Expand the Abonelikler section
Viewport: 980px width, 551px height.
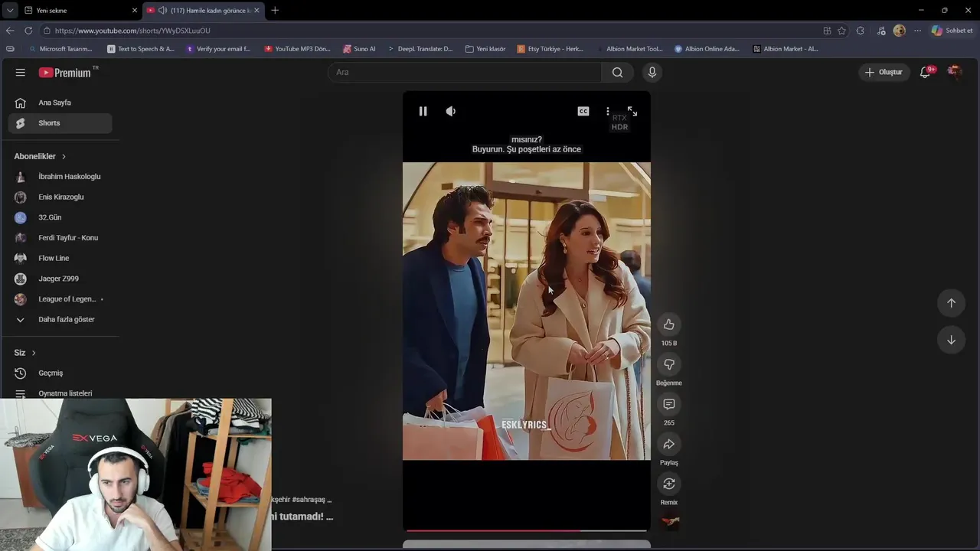pyautogui.click(x=40, y=156)
